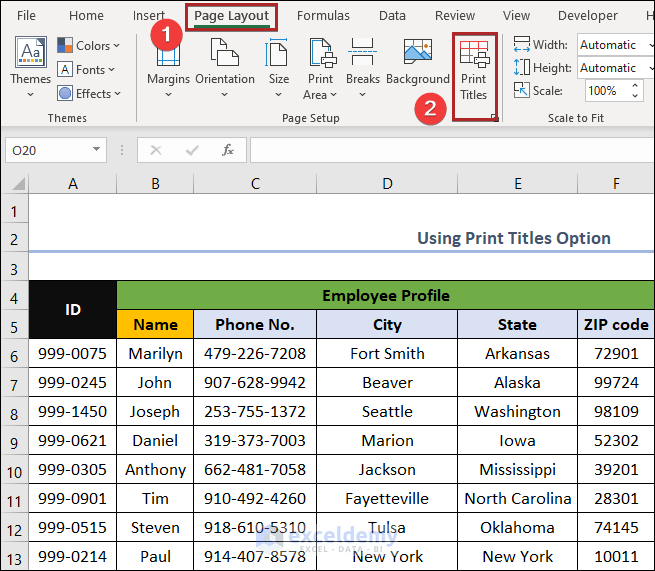Open theme Effects options
The image size is (655, 571).
[x=89, y=94]
